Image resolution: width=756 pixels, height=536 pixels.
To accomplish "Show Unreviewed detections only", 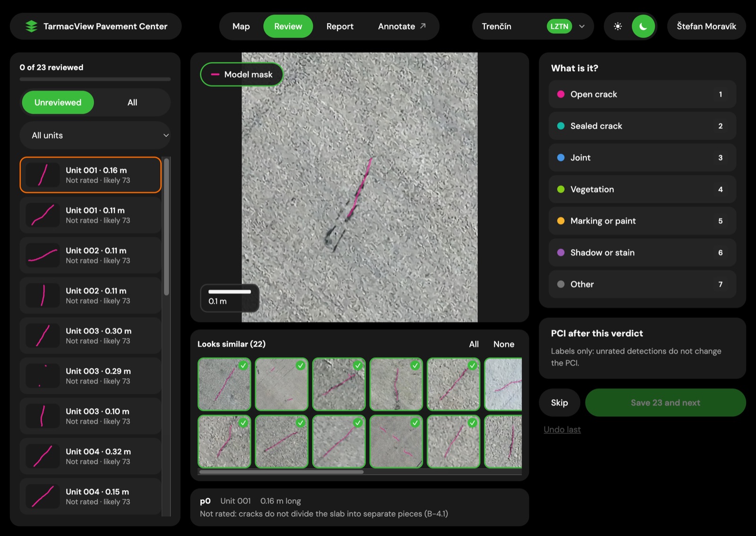I will pyautogui.click(x=58, y=102).
